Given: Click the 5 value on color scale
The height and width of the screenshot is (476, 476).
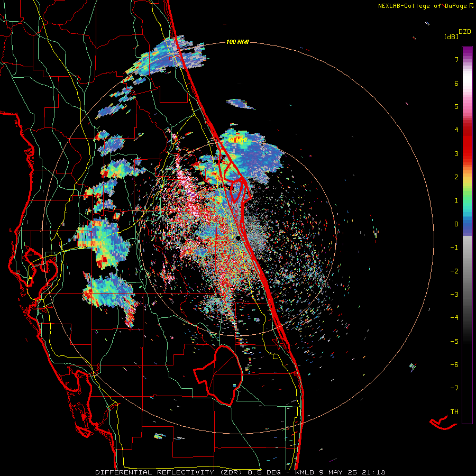Looking at the screenshot, I should click(456, 106).
